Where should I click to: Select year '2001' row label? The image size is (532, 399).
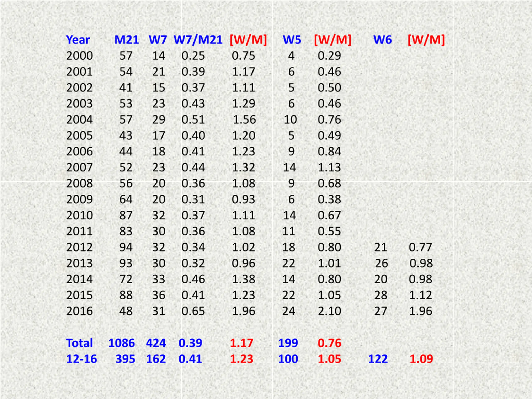80,72
